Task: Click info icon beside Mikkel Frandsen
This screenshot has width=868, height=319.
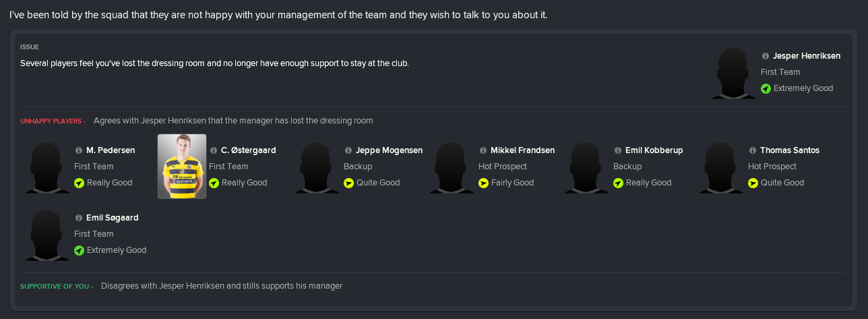Action: pyautogui.click(x=483, y=150)
